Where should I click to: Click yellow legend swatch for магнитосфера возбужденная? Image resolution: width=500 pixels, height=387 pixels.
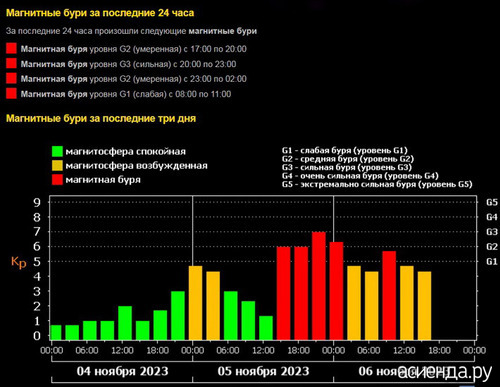click(57, 165)
